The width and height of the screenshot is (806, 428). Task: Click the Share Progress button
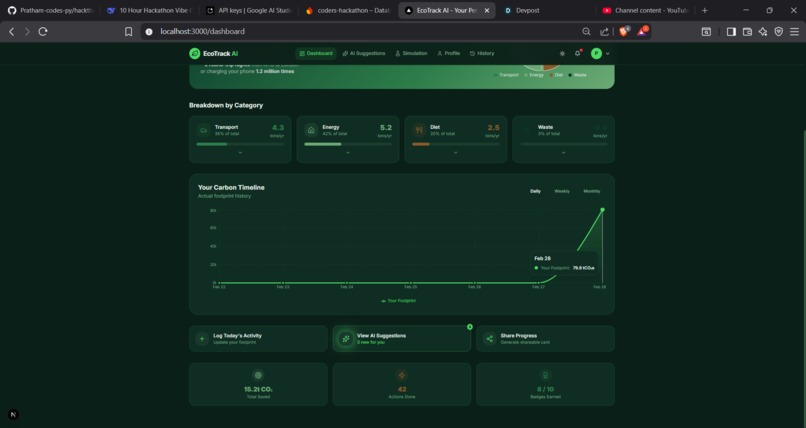[545, 339]
